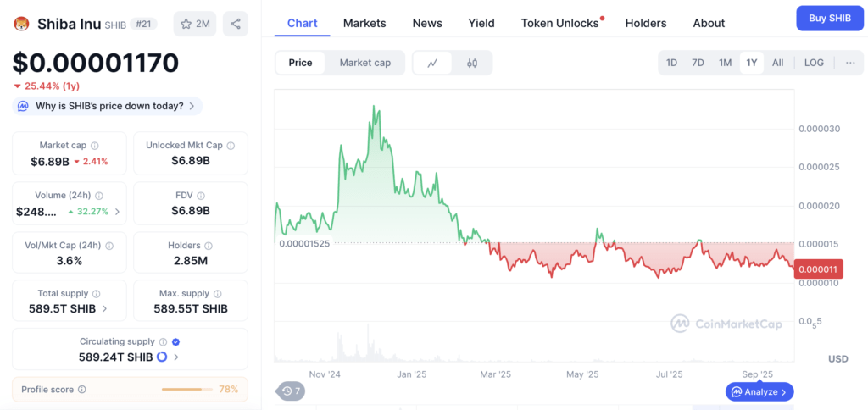Set chart range to 1Y
The height and width of the screenshot is (410, 868).
[x=751, y=63]
